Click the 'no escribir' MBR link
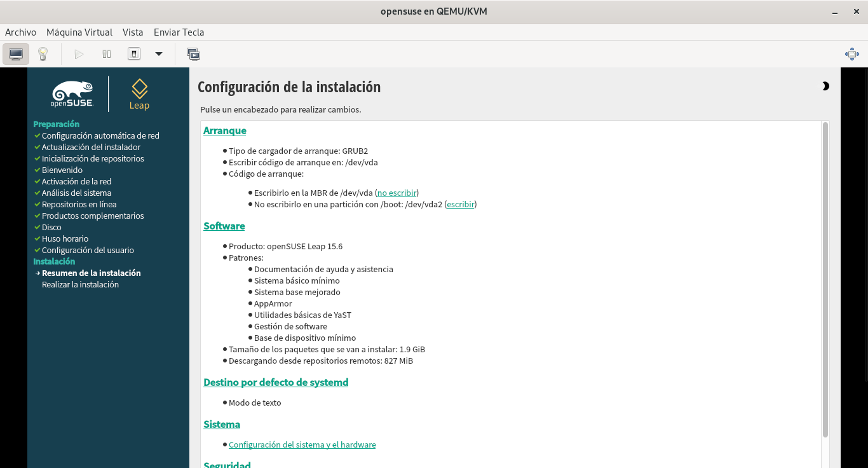868x468 pixels. click(397, 193)
